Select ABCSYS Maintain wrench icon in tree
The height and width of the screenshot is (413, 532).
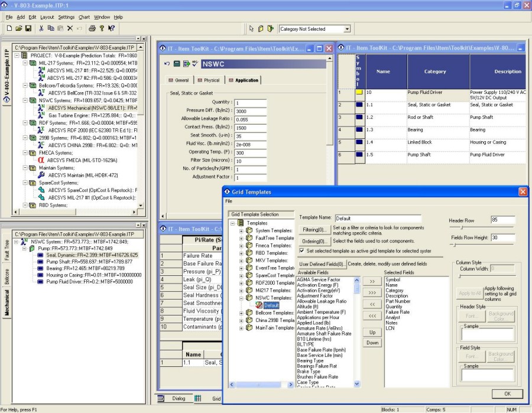[41, 175]
